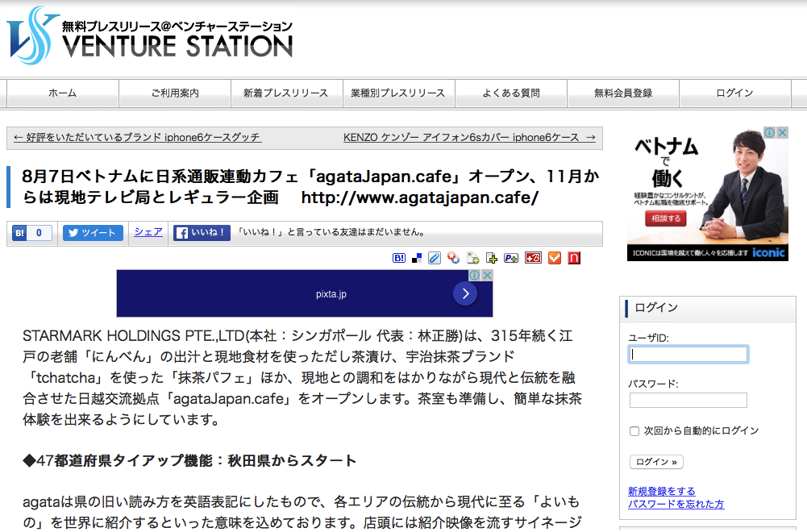Click the red and blue star-circles bookmark icon
The width and height of the screenshot is (807, 532).
(453, 258)
